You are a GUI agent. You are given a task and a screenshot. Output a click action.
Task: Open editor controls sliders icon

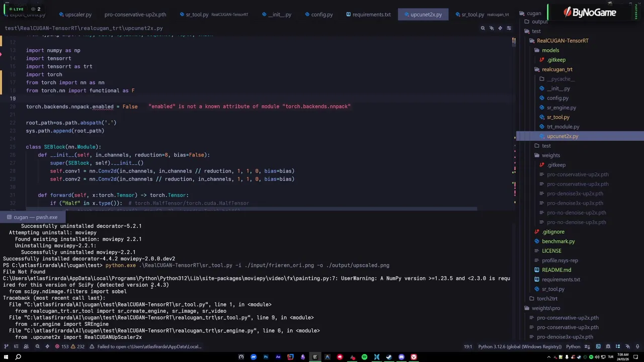509,28
